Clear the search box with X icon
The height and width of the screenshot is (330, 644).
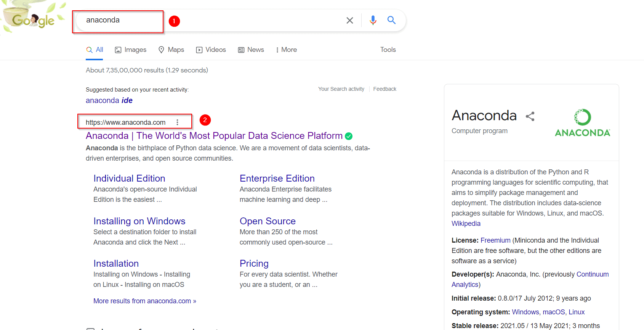[x=349, y=20]
